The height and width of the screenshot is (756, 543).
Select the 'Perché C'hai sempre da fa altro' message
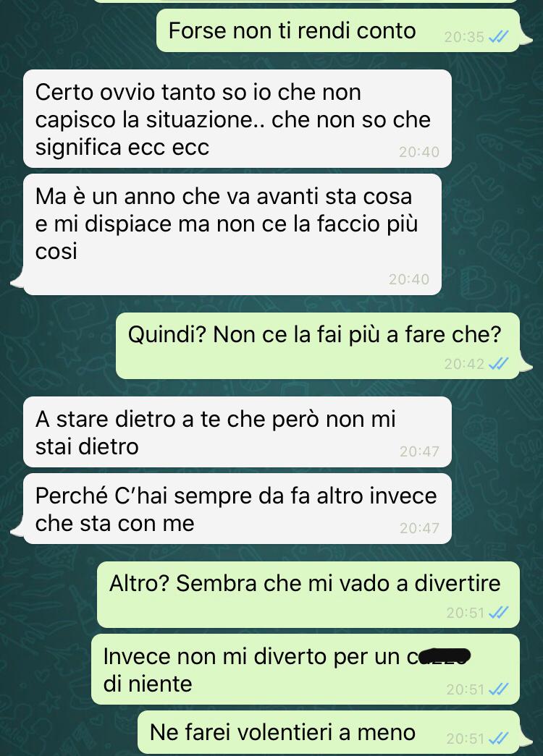(x=237, y=509)
